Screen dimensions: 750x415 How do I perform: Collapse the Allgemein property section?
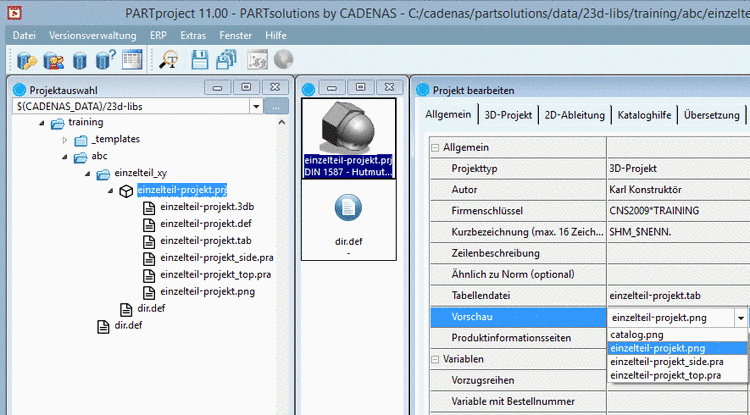tap(435, 148)
